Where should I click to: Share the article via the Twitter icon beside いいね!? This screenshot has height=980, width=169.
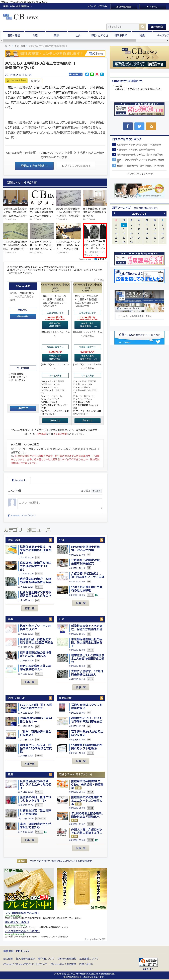click(87, 74)
